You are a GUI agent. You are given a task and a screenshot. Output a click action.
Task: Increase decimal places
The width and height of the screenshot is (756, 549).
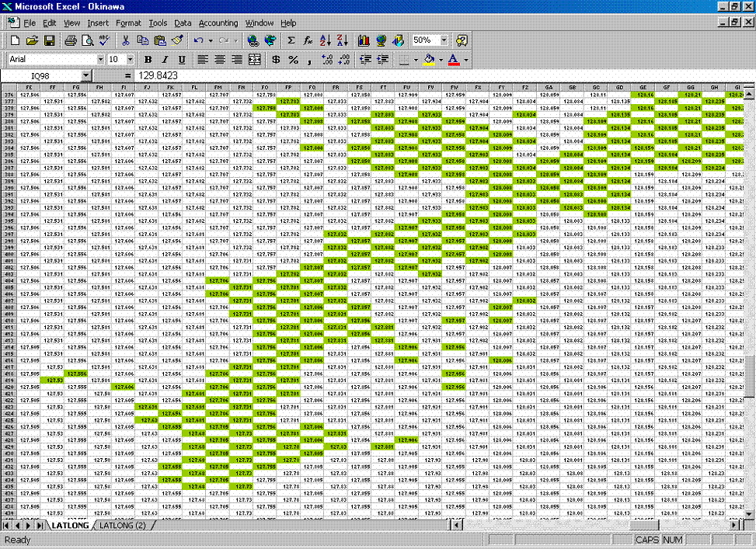(x=327, y=59)
